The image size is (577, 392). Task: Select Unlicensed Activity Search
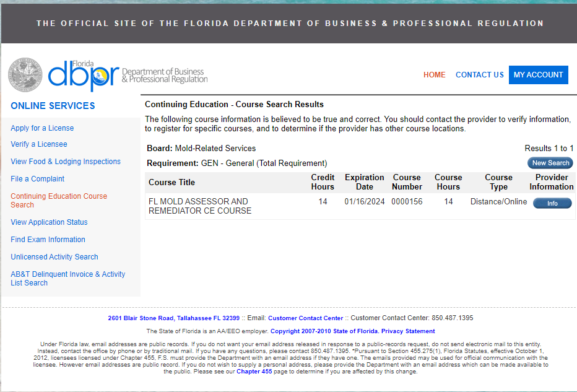tap(54, 256)
